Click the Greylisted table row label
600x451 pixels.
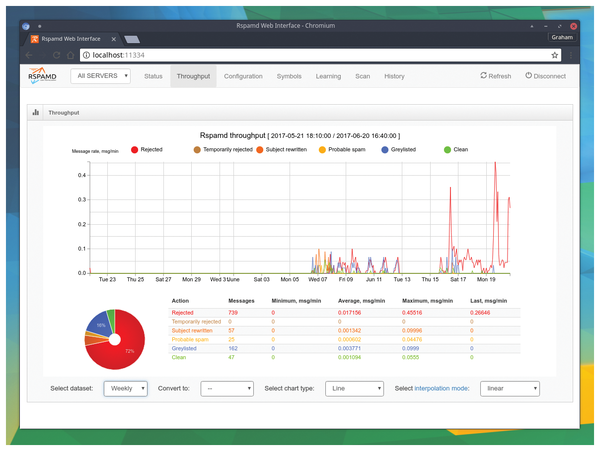(x=184, y=348)
